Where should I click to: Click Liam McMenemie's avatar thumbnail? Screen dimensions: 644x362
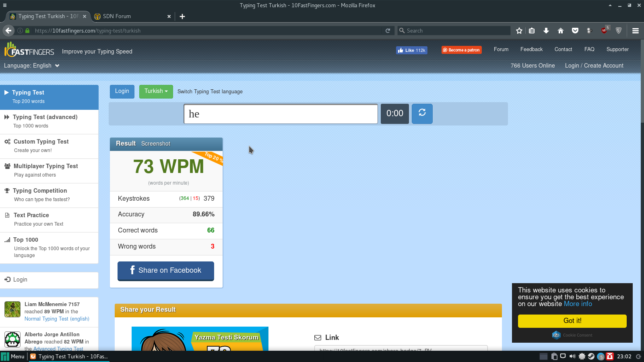[12, 309]
